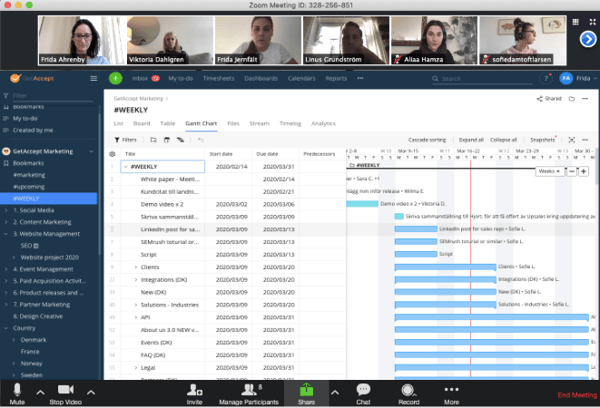Switch to Zoom gallery view grid icon

[x=576, y=22]
